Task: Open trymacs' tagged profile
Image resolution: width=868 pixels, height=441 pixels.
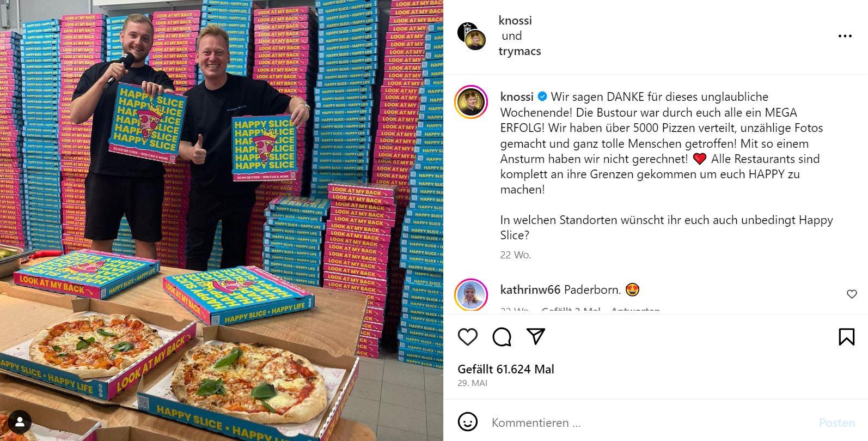Action: (x=519, y=51)
